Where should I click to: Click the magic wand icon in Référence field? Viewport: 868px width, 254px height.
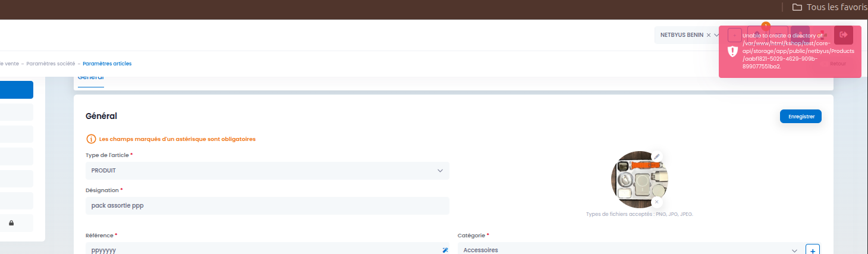(445, 250)
